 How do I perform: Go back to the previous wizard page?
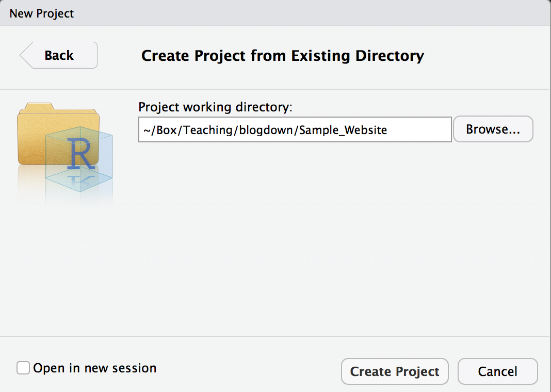click(x=59, y=55)
